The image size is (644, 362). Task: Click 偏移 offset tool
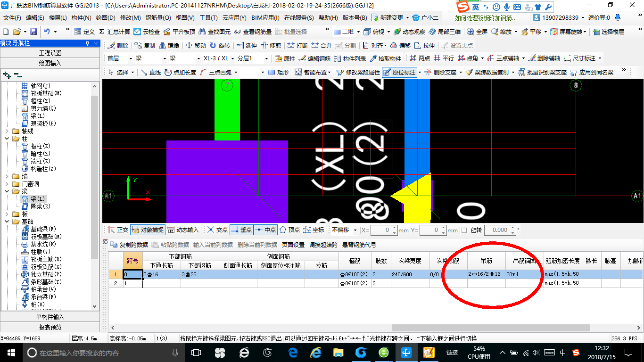(400, 45)
